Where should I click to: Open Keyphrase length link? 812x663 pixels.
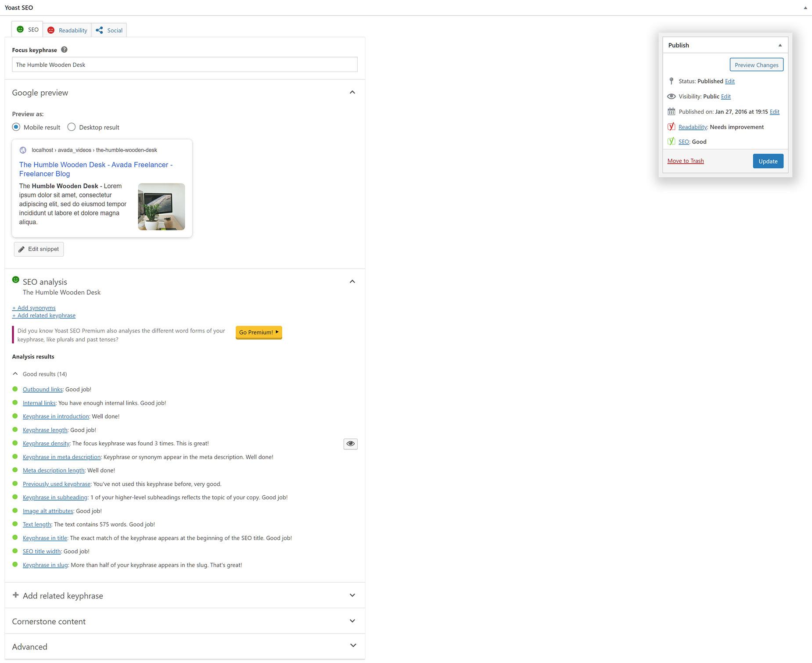point(45,430)
